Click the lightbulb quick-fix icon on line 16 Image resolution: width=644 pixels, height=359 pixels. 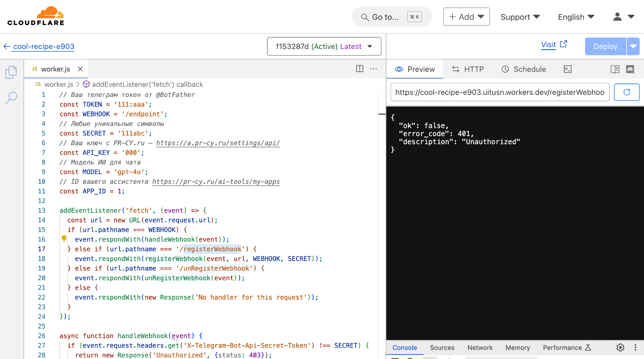(64, 239)
